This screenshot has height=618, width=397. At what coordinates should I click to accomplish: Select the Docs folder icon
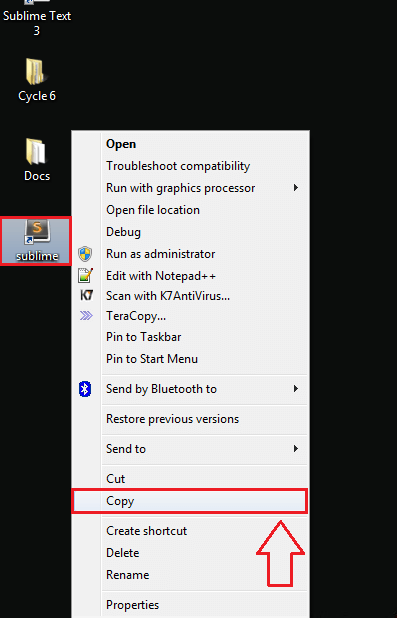pyautogui.click(x=36, y=151)
